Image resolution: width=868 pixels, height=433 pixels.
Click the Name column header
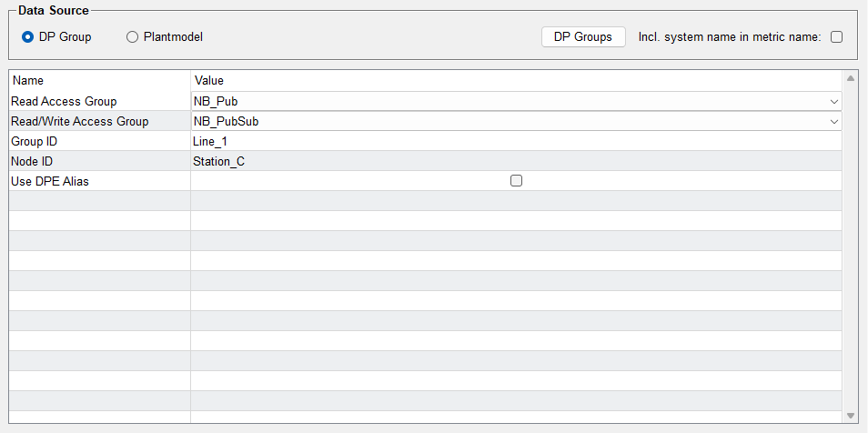[x=99, y=81]
